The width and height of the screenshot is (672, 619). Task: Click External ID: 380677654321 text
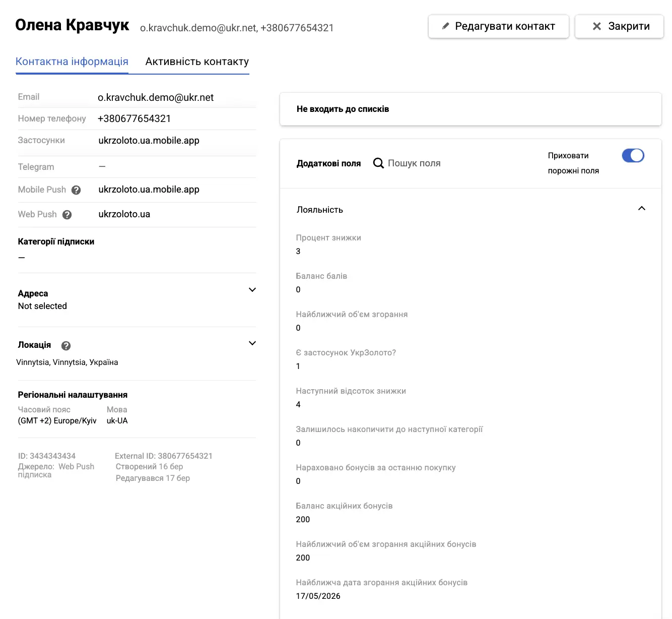click(164, 456)
